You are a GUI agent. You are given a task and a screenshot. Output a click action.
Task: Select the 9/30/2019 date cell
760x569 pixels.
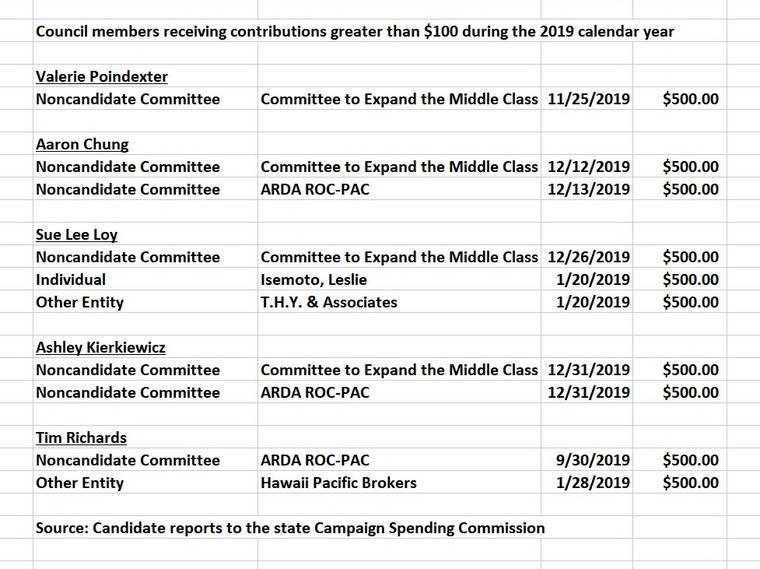click(593, 460)
